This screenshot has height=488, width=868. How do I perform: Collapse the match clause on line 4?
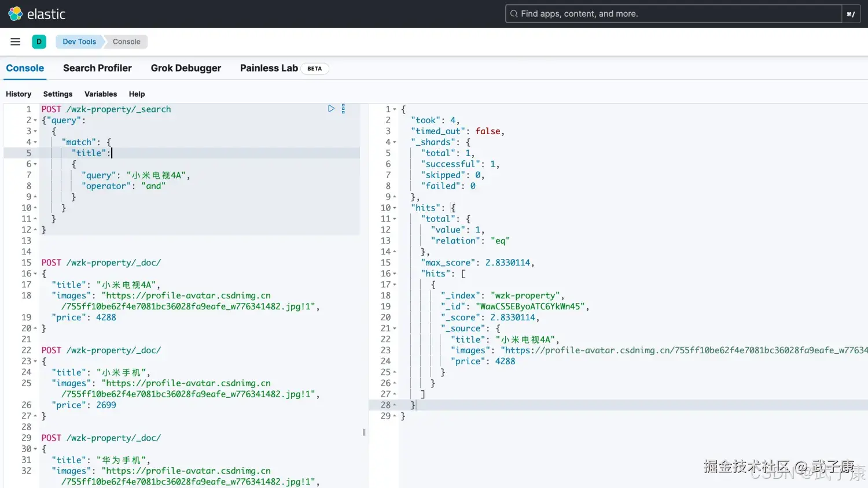tap(35, 142)
